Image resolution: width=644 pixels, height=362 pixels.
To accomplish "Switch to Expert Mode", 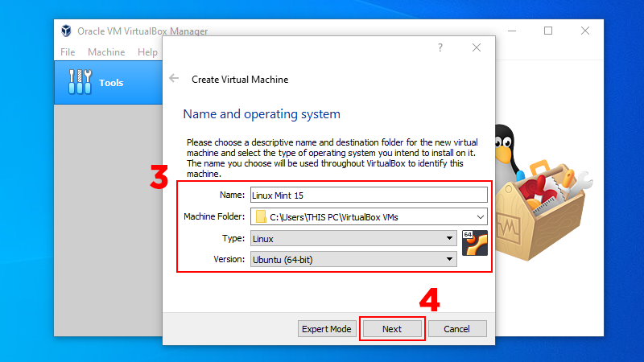I will coord(327,329).
